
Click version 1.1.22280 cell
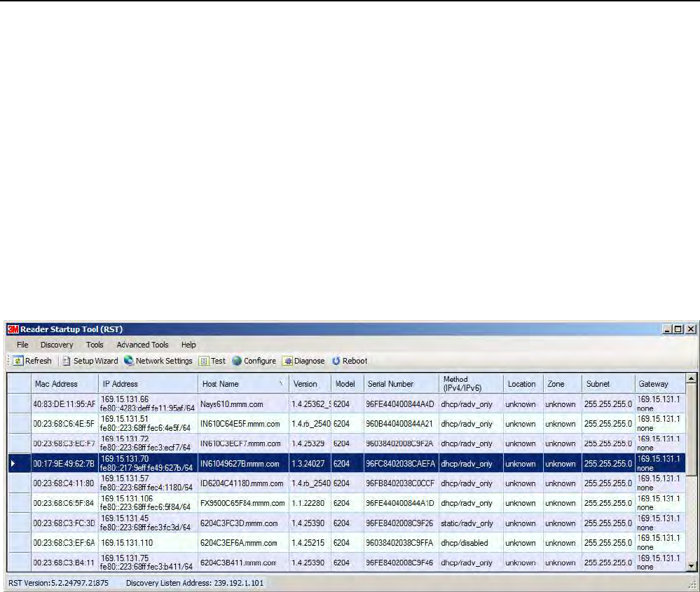pos(308,503)
